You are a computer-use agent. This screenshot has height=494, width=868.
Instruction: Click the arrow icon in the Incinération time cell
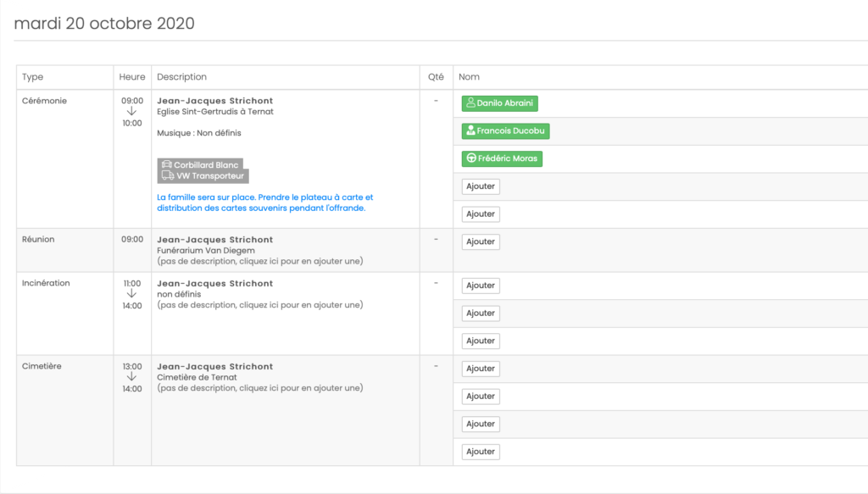(x=131, y=294)
